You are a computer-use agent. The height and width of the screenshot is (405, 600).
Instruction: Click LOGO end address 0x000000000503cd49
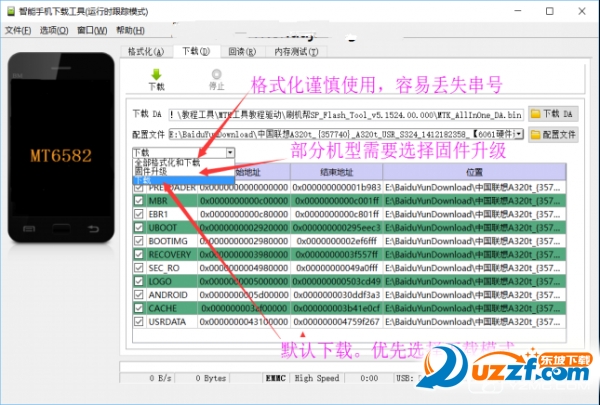(x=336, y=281)
